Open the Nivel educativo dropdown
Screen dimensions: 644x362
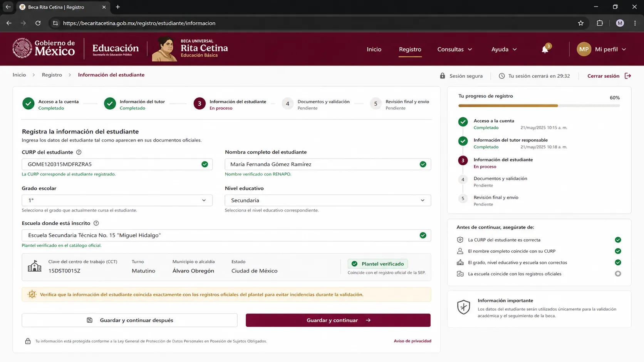coord(328,200)
